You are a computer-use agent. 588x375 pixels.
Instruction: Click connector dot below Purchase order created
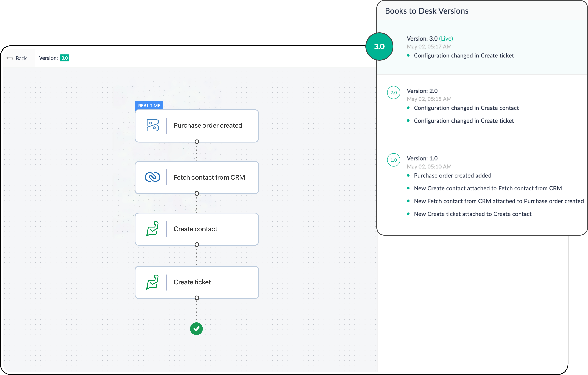click(x=197, y=142)
